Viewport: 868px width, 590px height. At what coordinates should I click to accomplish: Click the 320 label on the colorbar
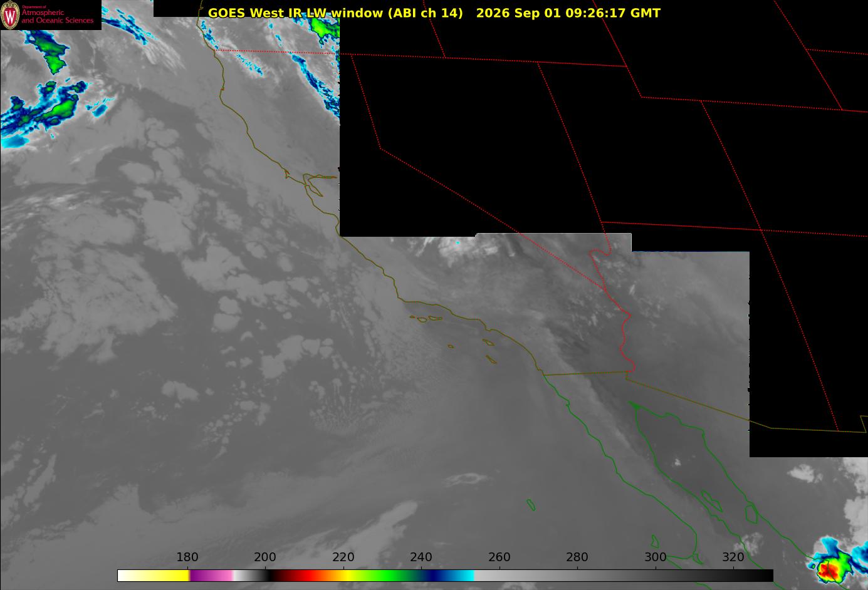(733, 557)
